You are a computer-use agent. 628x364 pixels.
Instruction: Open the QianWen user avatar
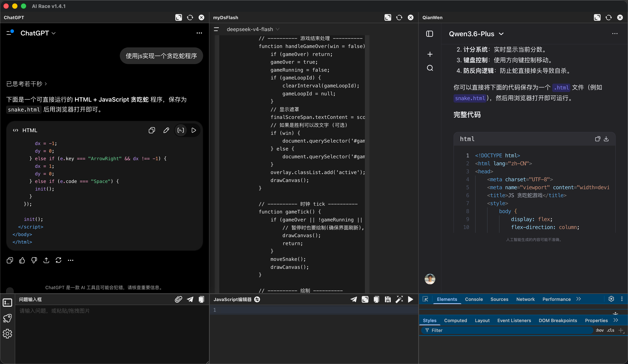[x=430, y=279]
